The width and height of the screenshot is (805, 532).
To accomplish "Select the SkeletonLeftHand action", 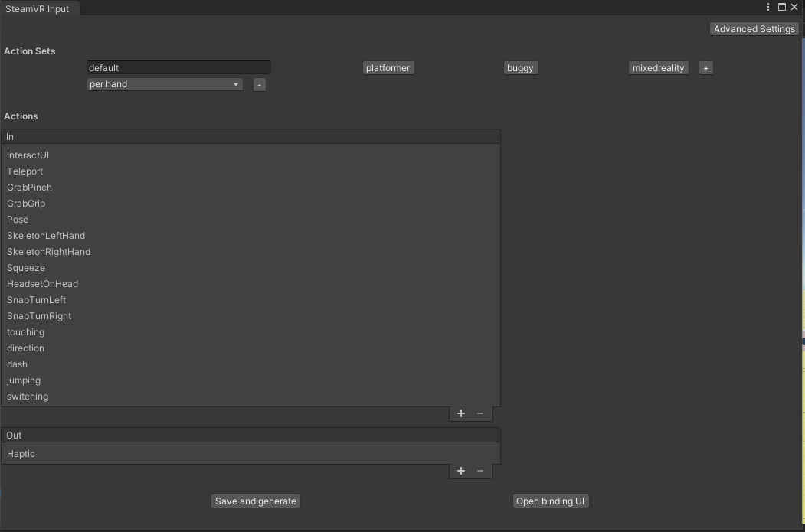I will (251, 236).
